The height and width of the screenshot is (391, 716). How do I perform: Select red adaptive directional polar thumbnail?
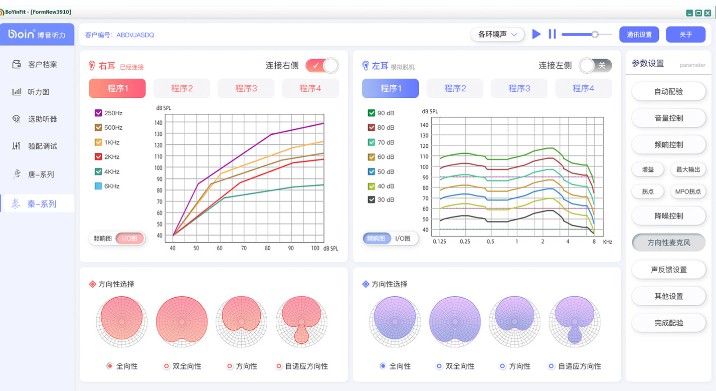click(301, 322)
